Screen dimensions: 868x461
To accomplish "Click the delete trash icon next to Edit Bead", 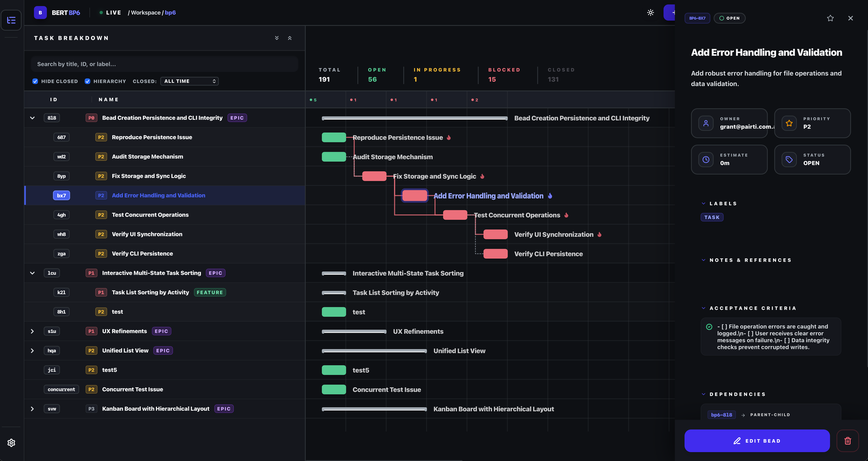I will tap(847, 441).
